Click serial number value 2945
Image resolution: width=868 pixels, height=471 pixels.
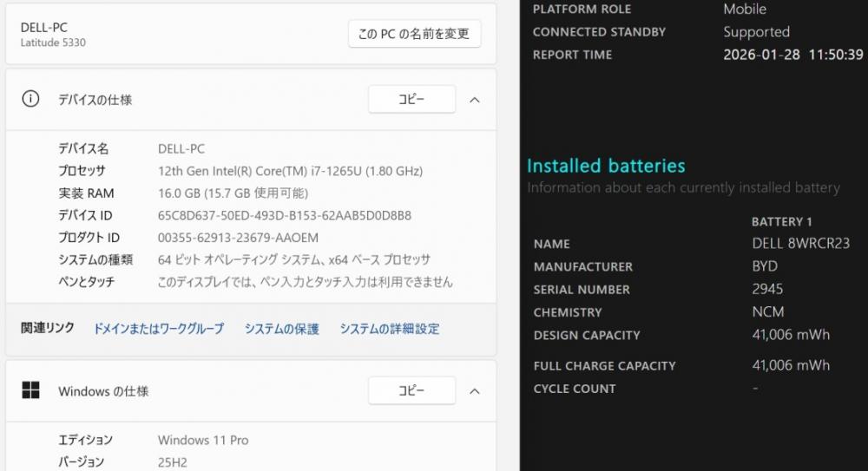[x=767, y=289]
